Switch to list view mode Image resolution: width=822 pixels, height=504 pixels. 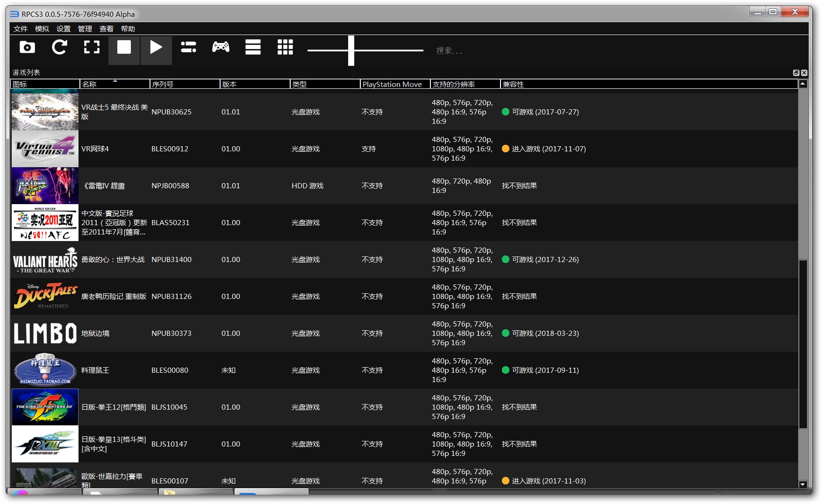tap(253, 47)
